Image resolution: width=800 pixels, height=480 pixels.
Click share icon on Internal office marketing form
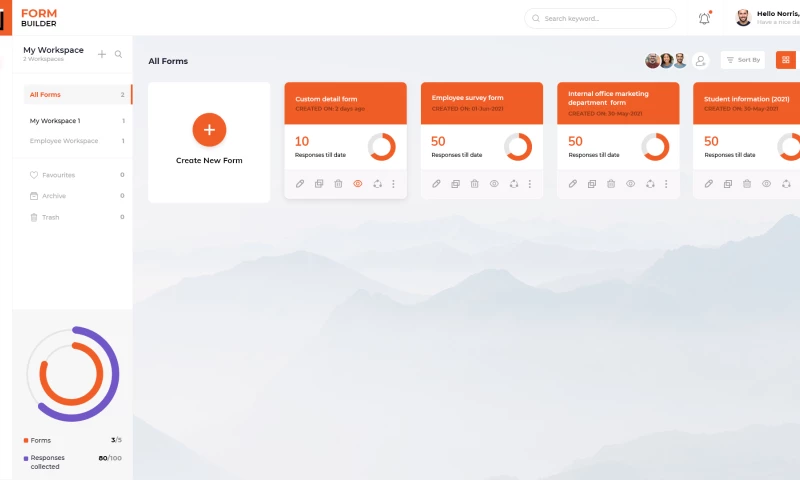pyautogui.click(x=650, y=184)
